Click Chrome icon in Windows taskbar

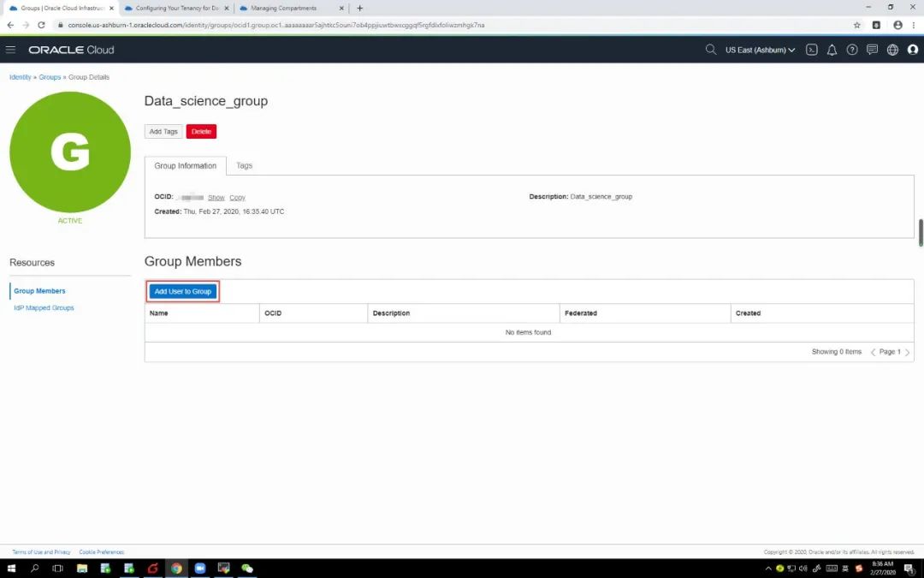point(176,568)
